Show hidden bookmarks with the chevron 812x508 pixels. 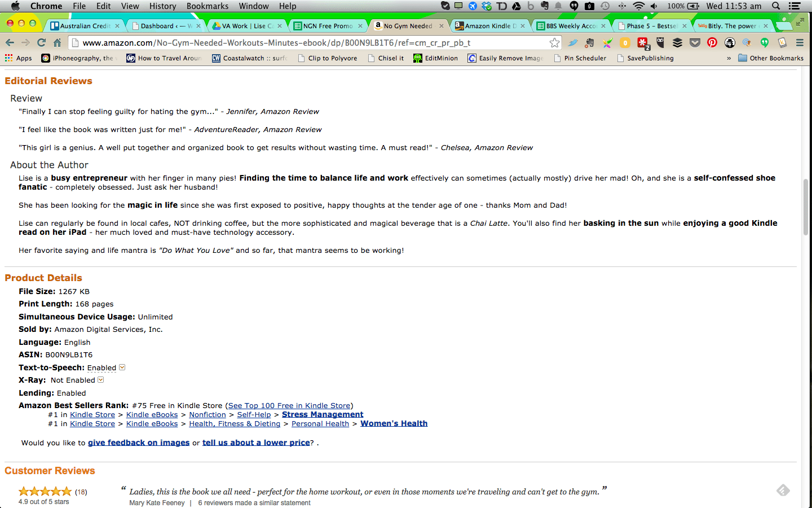(729, 58)
